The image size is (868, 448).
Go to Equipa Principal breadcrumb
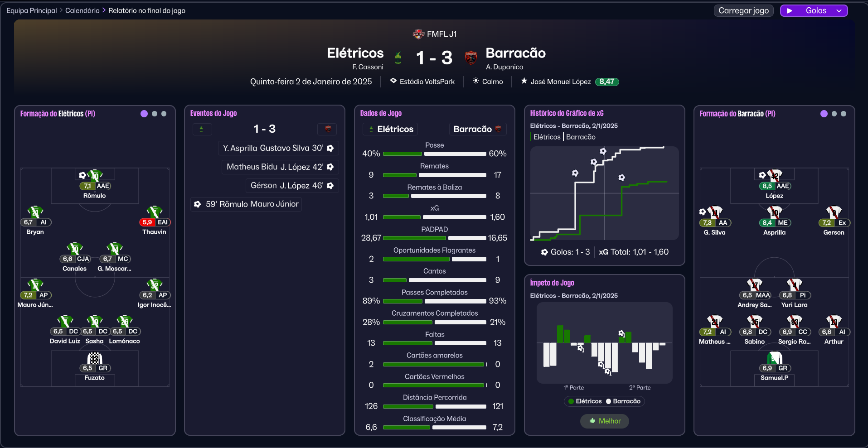[x=32, y=10]
